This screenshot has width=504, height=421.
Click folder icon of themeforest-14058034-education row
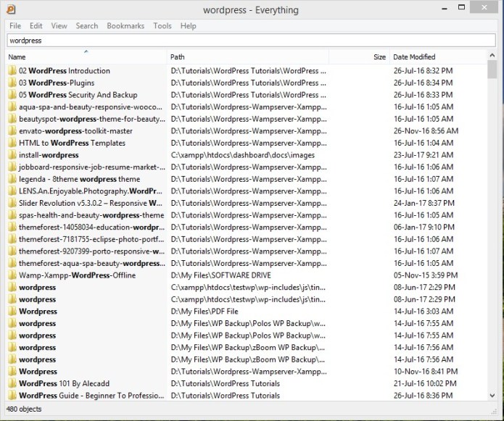pyautogui.click(x=12, y=227)
